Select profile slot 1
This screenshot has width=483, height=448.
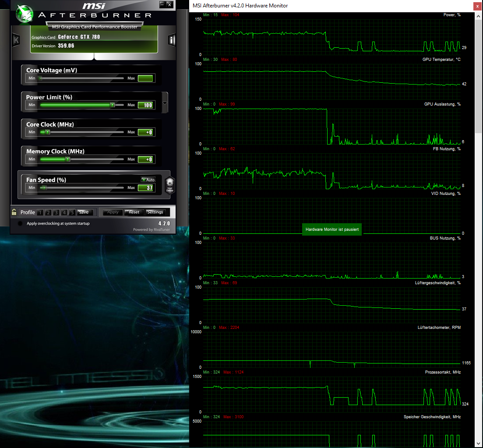40,212
